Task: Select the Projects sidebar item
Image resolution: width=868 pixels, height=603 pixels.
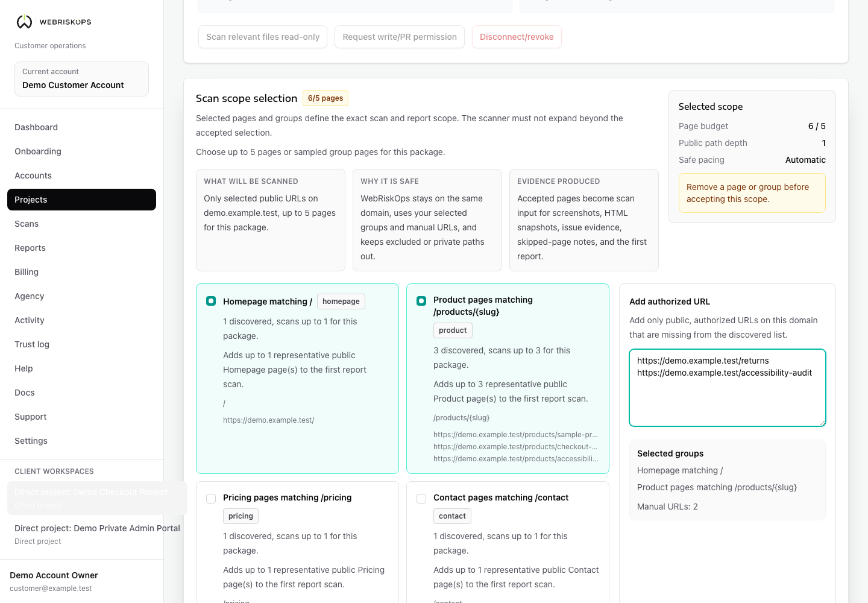Action: click(81, 200)
